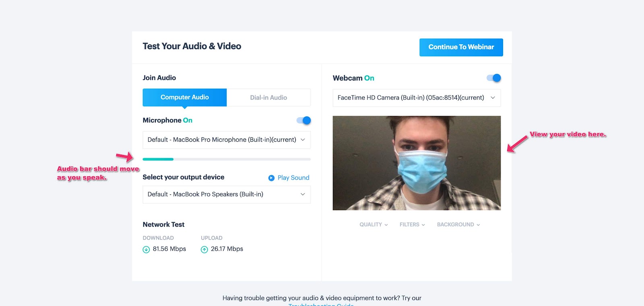Expand the Background options menu

(x=458, y=225)
